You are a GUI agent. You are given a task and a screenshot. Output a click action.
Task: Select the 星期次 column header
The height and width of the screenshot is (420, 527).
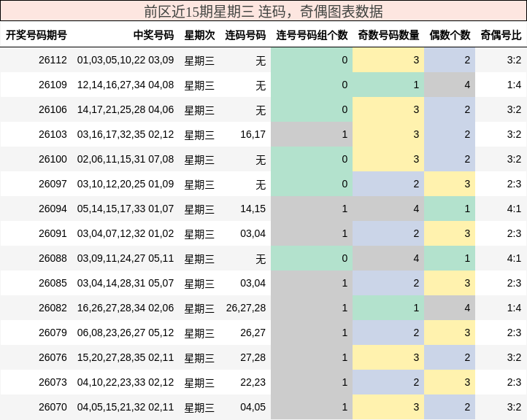(200, 35)
